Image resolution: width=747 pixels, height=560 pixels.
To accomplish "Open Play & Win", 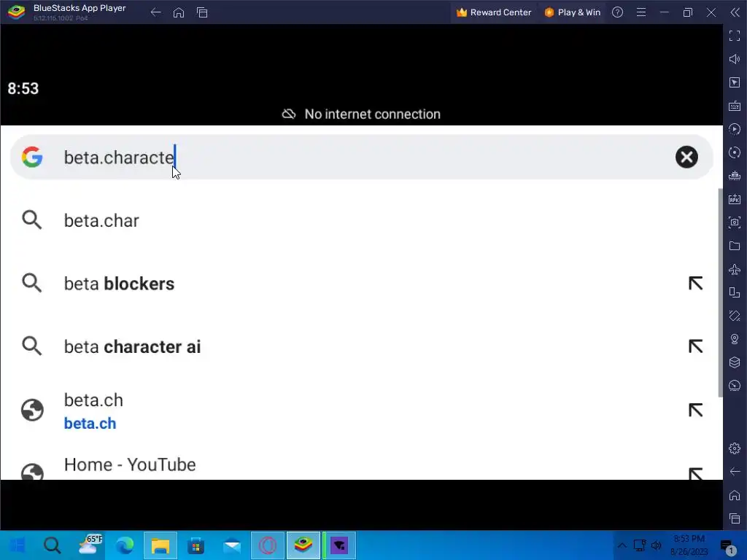I will tap(572, 12).
